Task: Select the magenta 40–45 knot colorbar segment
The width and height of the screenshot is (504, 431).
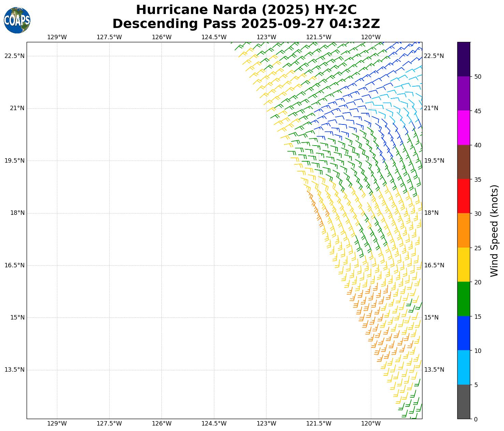Action: (463, 128)
